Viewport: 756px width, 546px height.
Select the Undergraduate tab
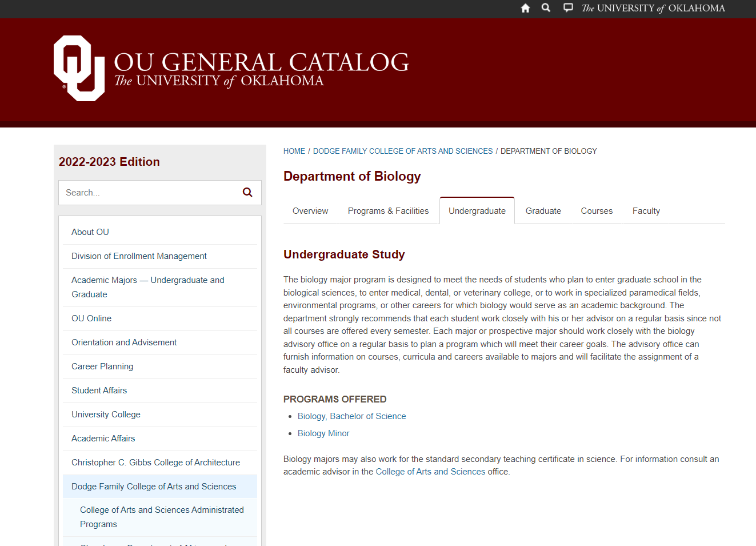click(477, 211)
